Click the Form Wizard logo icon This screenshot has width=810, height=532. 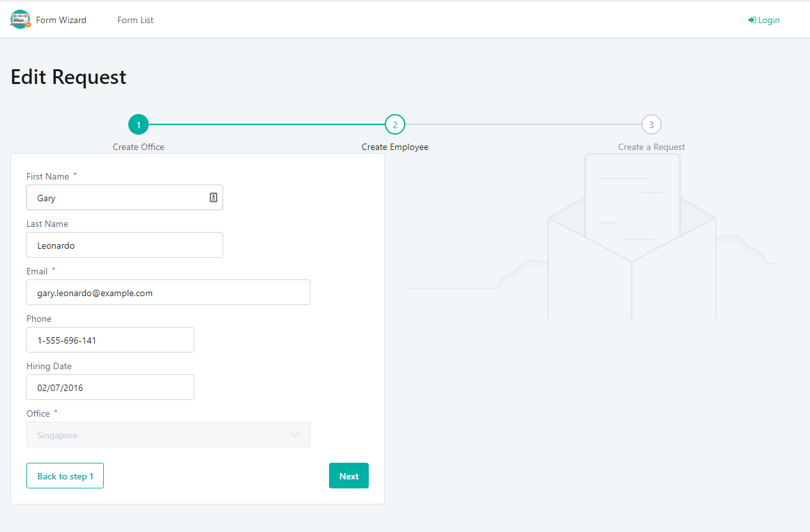(19, 19)
